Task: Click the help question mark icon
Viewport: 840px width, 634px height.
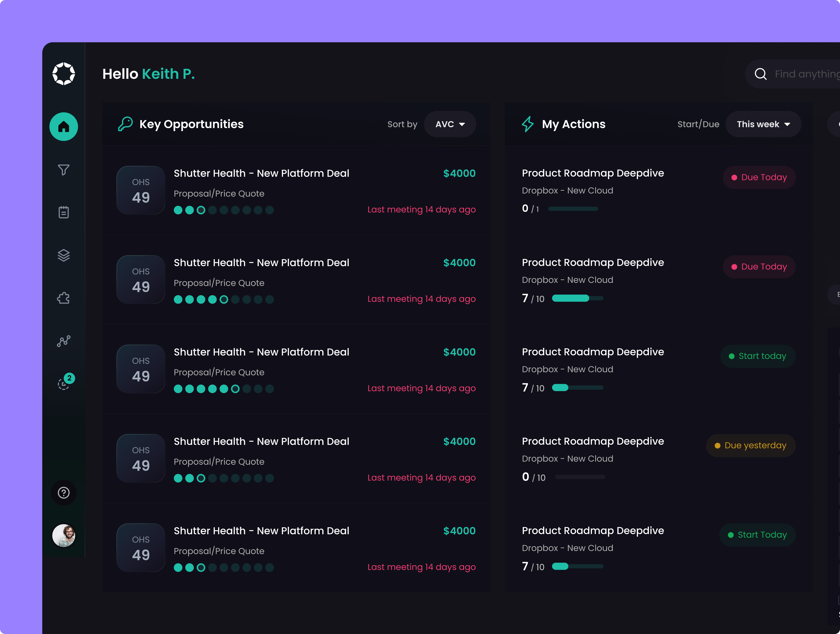Action: 63,493
